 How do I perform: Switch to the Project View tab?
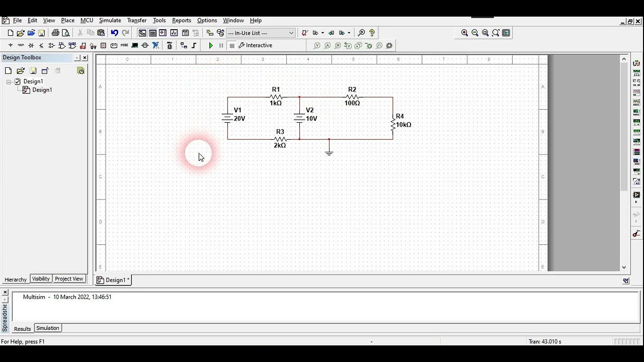point(69,279)
